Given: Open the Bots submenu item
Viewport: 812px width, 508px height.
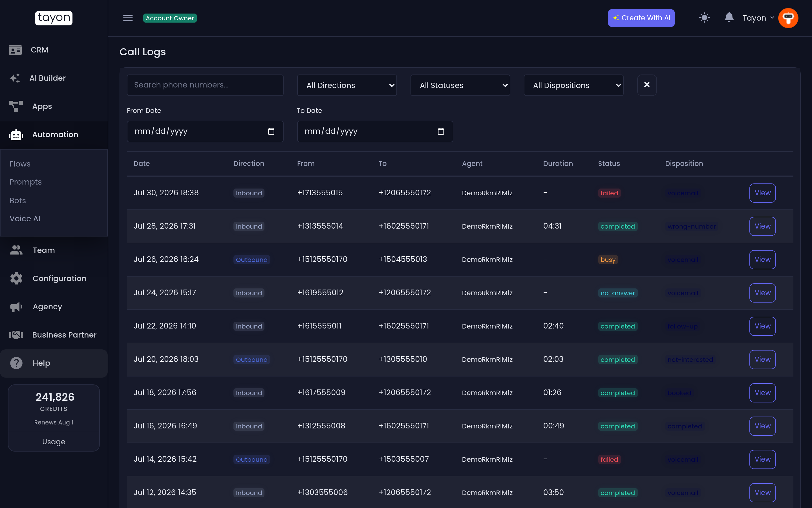Looking at the screenshot, I should (x=18, y=200).
